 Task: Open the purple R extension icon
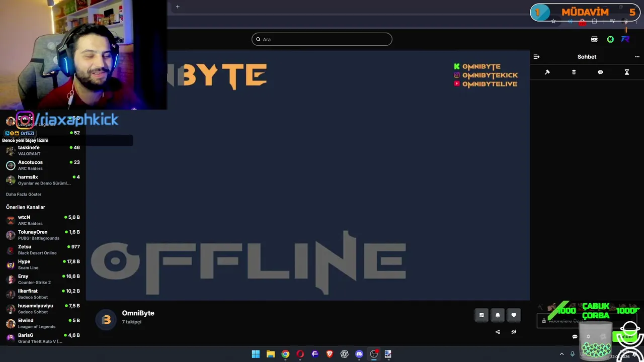(x=625, y=39)
